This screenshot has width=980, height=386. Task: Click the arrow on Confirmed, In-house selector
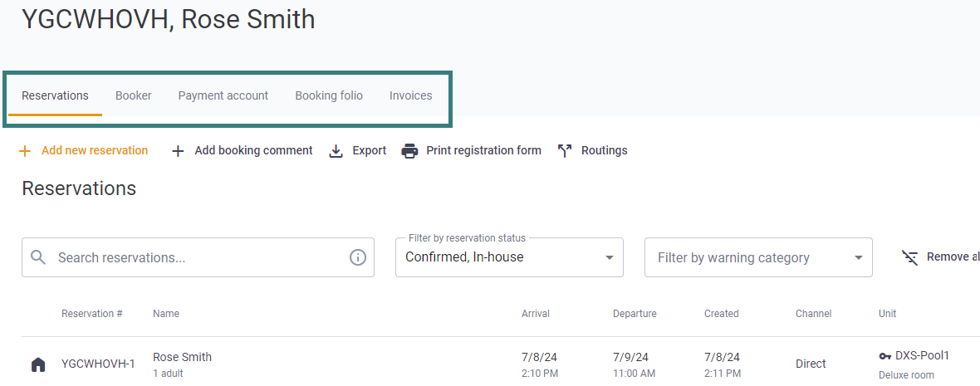point(610,258)
